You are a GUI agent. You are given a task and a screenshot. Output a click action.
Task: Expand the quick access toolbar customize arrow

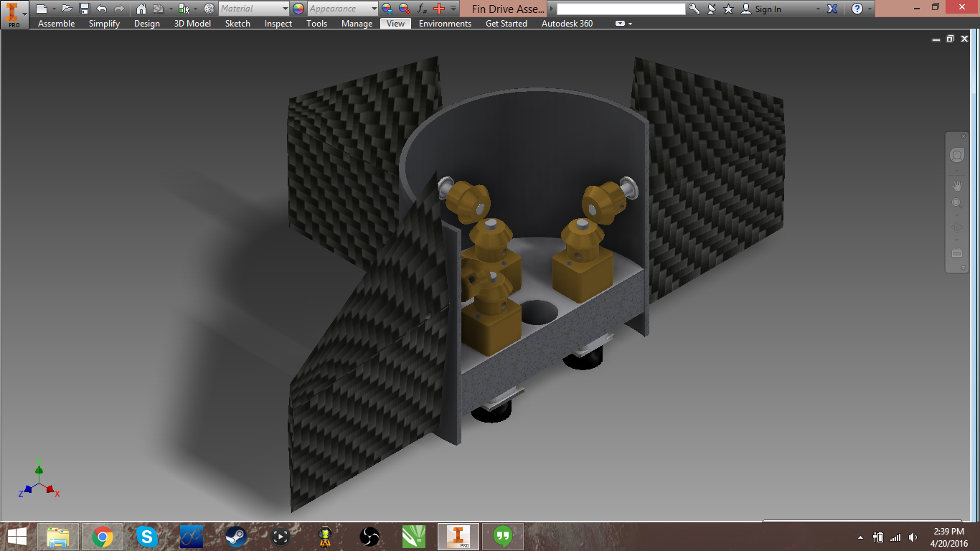click(453, 9)
